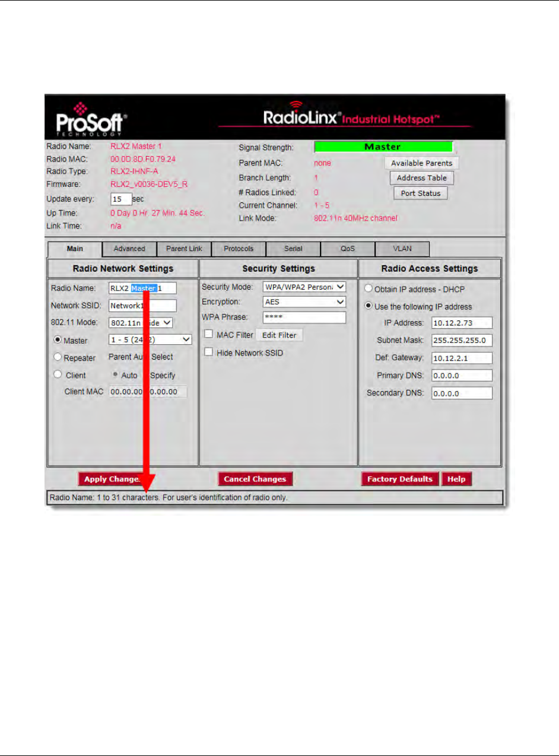This screenshot has width=559, height=756.
Task: Click the Firmware value RLX2_v0036-DEV5_R
Action: coord(149,184)
